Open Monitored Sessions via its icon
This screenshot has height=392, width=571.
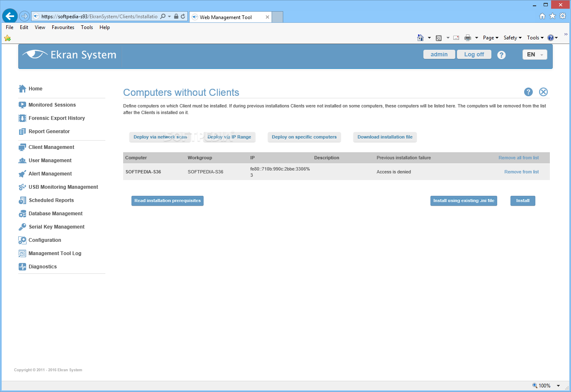point(22,105)
